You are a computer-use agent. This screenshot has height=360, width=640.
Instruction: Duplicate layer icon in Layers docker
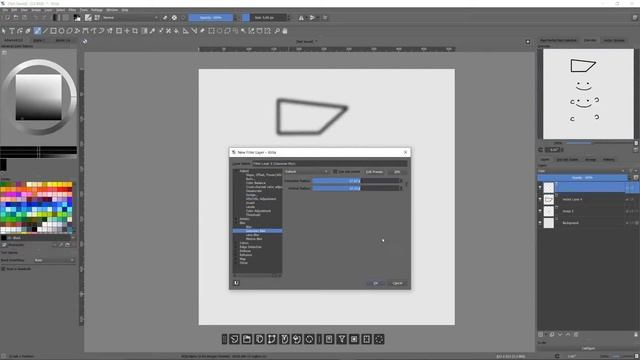552,334
